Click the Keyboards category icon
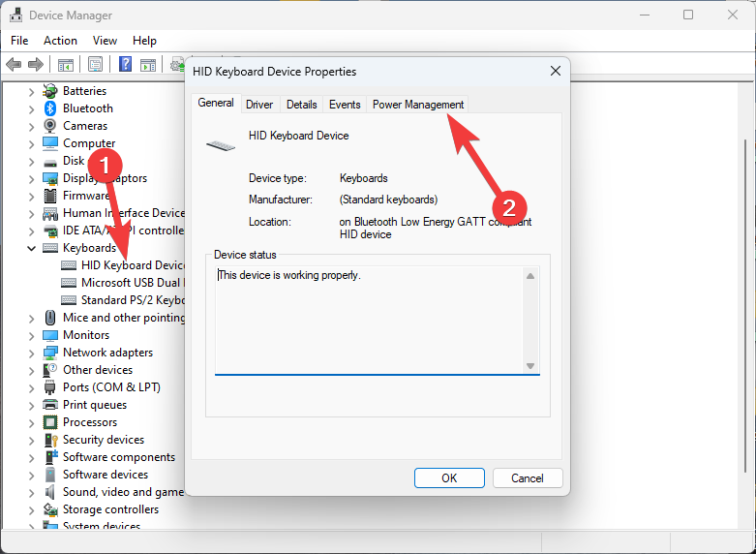Image resolution: width=756 pixels, height=554 pixels. point(50,248)
